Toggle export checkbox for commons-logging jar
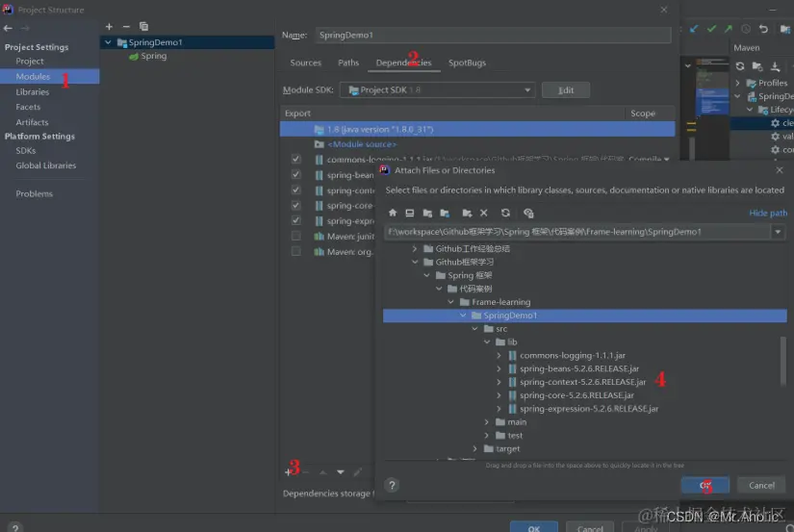 point(295,159)
